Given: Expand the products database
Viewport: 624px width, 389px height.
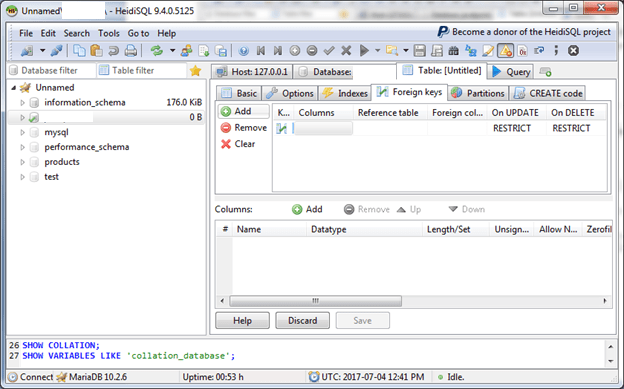Looking at the screenshot, I should (23, 162).
